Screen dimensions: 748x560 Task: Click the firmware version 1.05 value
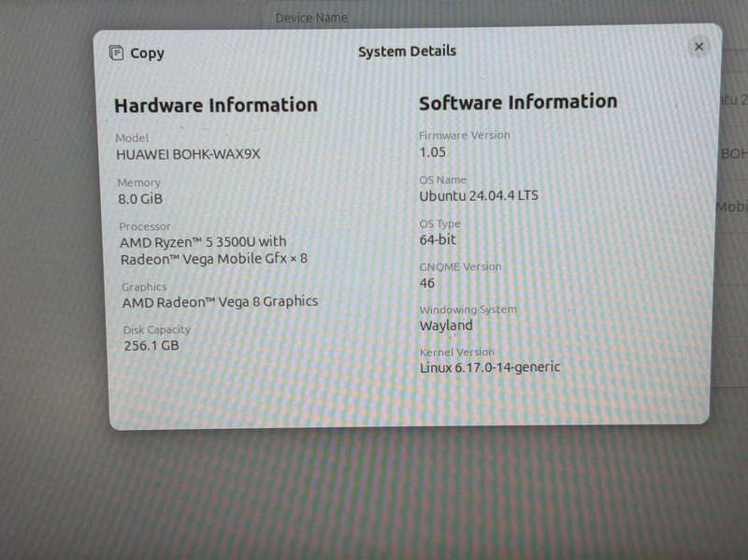(x=434, y=151)
